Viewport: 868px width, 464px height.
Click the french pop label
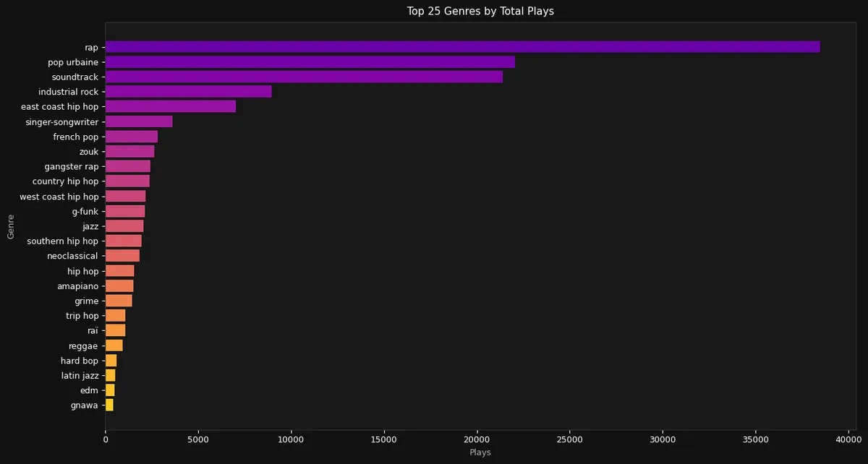click(x=77, y=136)
